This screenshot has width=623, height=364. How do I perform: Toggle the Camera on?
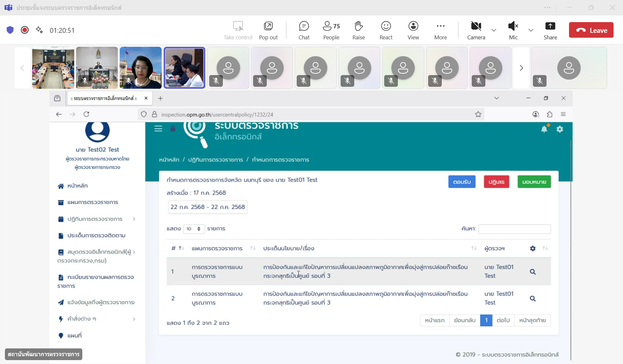coord(476,30)
